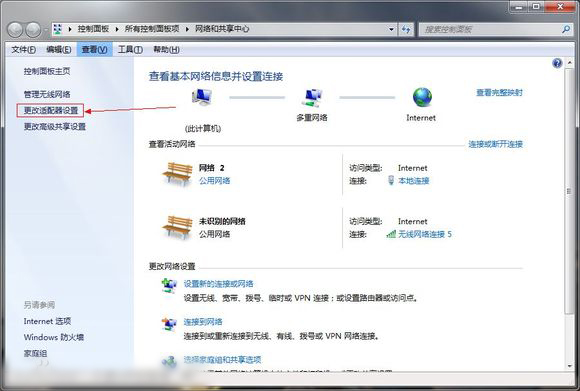Click the forward navigation arrow button
580x391 pixels.
[x=33, y=30]
